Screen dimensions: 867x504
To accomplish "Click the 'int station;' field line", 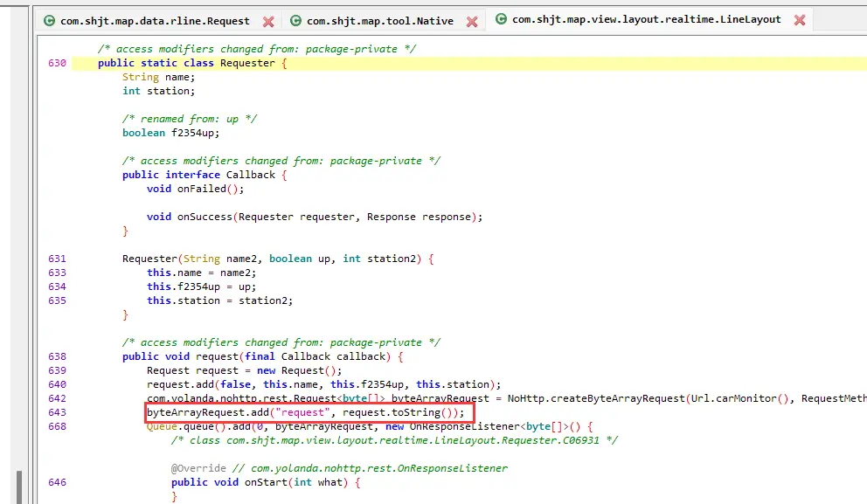I will click(x=159, y=91).
